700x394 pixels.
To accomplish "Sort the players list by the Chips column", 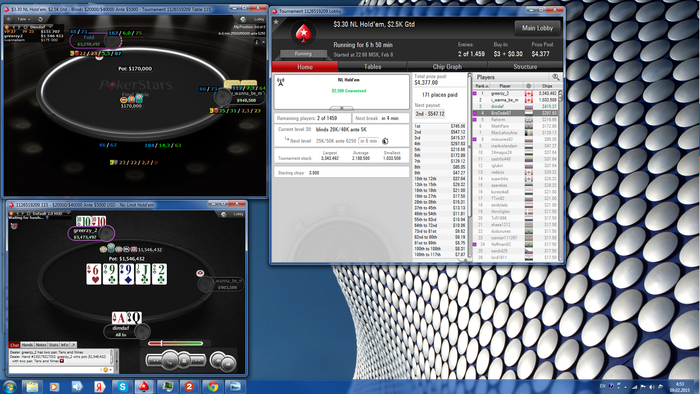I will pyautogui.click(x=546, y=86).
